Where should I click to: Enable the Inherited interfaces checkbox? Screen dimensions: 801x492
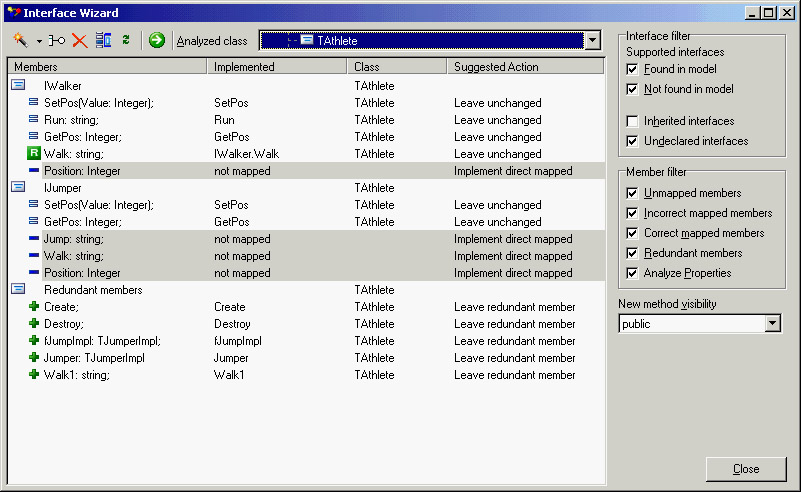(x=632, y=121)
